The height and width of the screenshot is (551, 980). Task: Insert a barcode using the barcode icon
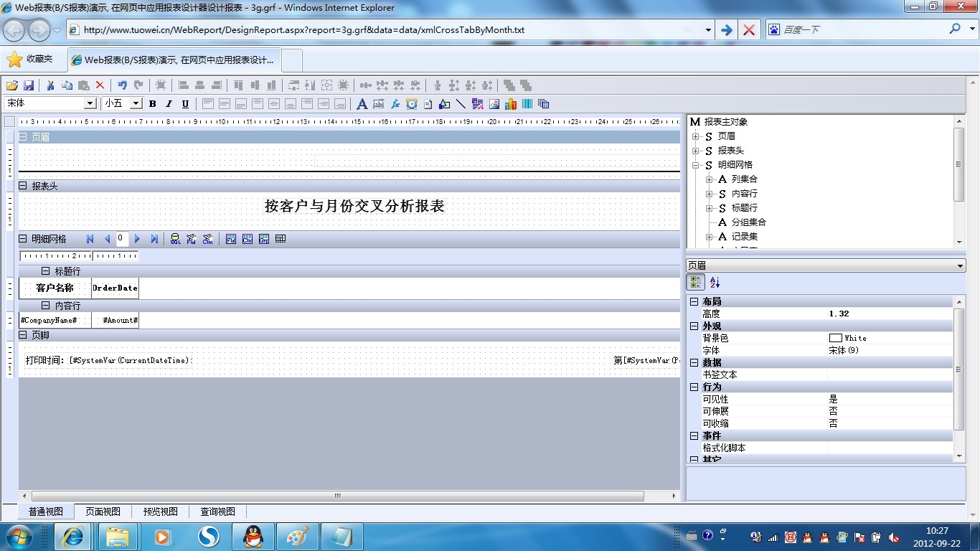click(x=527, y=104)
